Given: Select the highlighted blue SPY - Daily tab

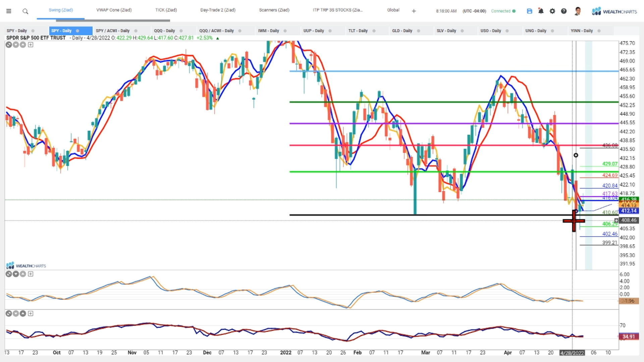Looking at the screenshot, I should pyautogui.click(x=70, y=31).
